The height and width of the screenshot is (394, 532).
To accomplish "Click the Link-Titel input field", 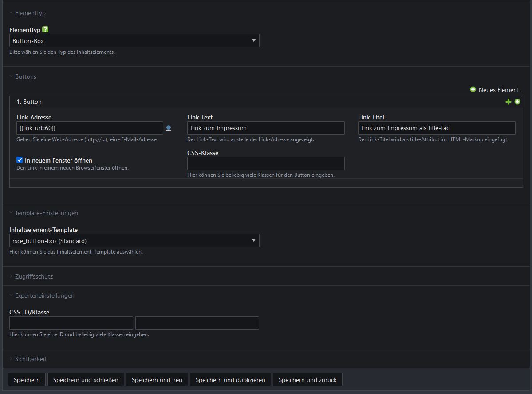I will [437, 128].
